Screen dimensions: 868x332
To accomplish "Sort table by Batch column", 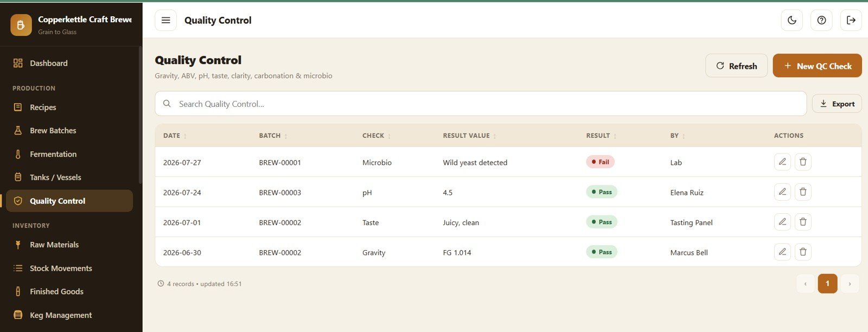I will pyautogui.click(x=273, y=136).
